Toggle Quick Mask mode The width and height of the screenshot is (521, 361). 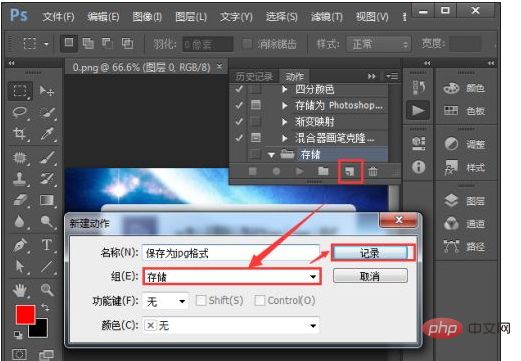tap(19, 354)
